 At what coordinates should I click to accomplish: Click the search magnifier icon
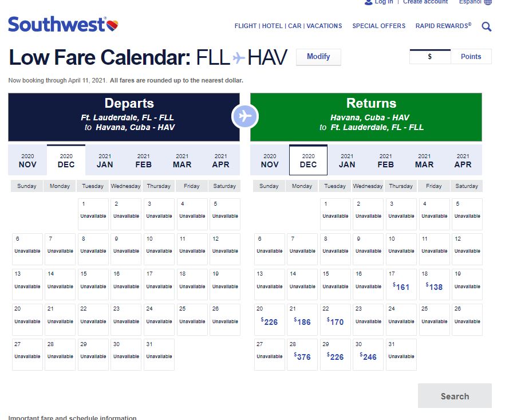tap(486, 26)
